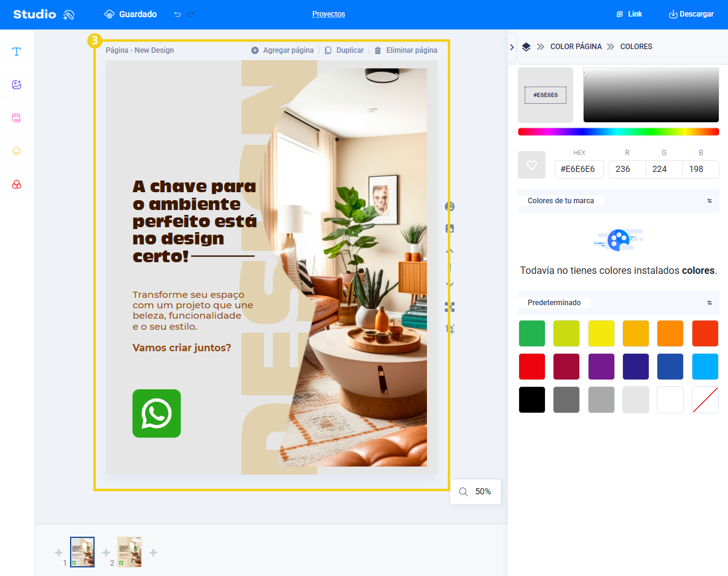Click the first breadcrumb double-chevron arrows
The image size is (728, 576).
click(541, 47)
